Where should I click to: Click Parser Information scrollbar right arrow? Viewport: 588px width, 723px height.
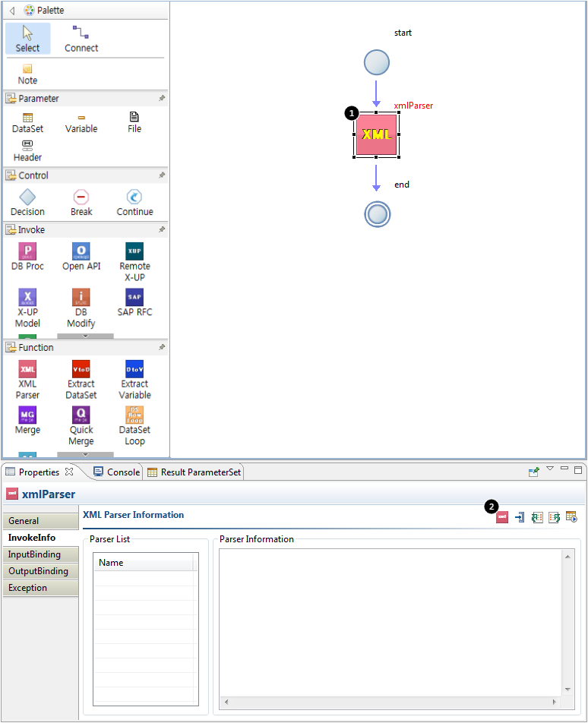554,702
